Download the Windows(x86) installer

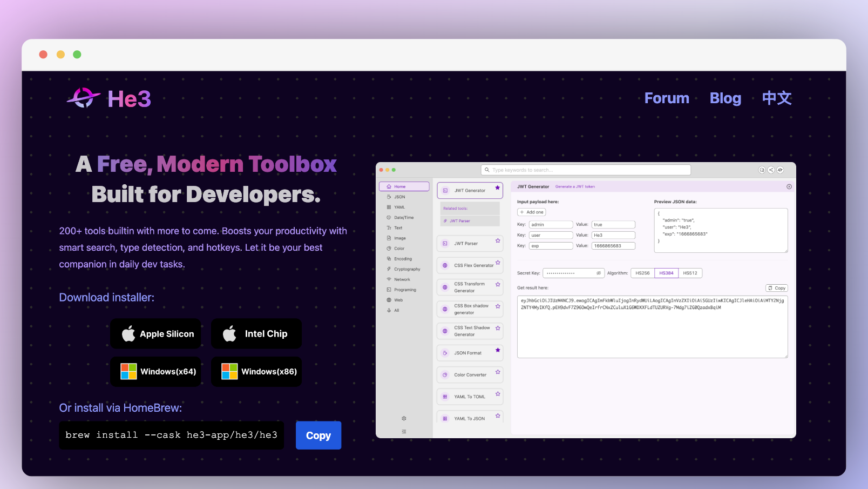pyautogui.click(x=256, y=371)
